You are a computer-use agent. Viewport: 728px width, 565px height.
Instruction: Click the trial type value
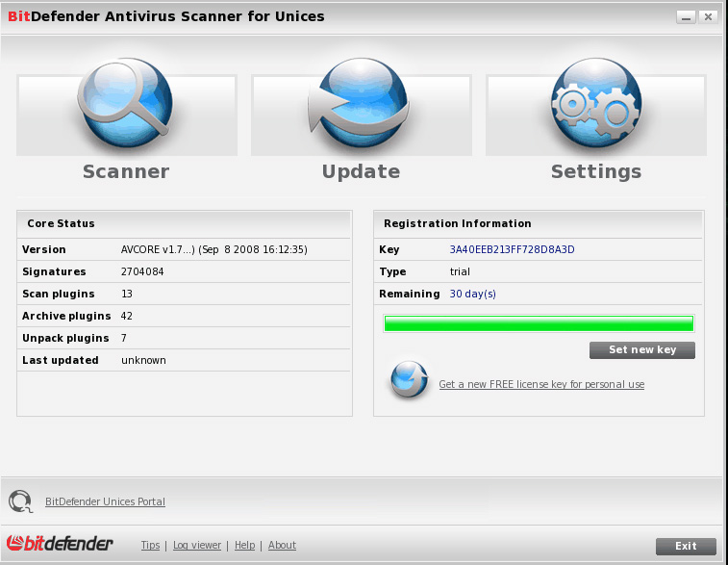(460, 271)
